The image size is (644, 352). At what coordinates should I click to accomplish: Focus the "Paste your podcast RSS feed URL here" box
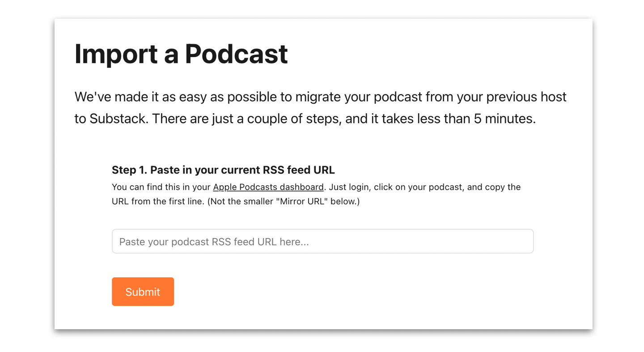click(322, 241)
